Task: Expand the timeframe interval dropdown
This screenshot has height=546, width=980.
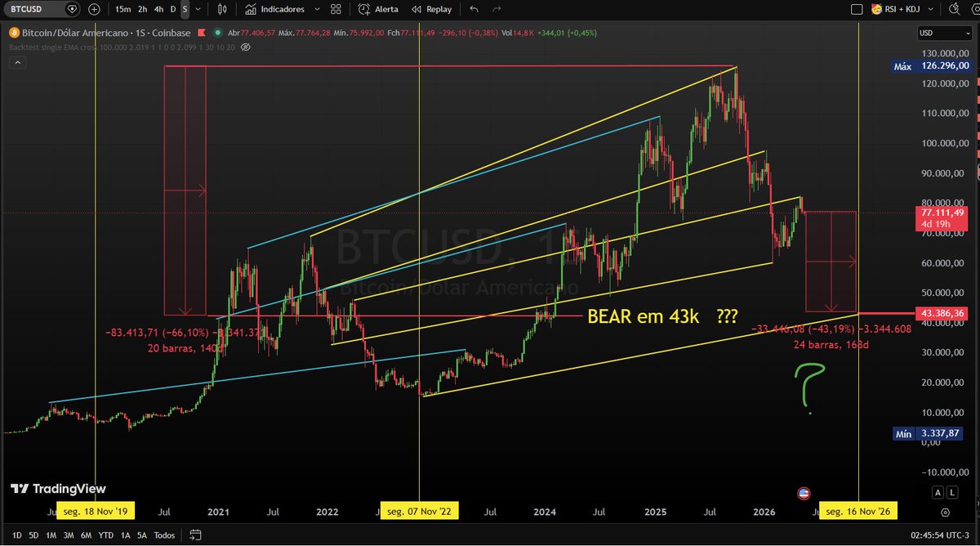Action: click(x=198, y=9)
